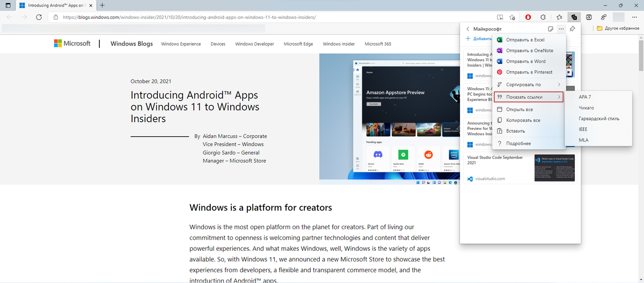The image size is (644, 283).
Task: Open the feedback people icon in toolbar
Action: [604, 17]
